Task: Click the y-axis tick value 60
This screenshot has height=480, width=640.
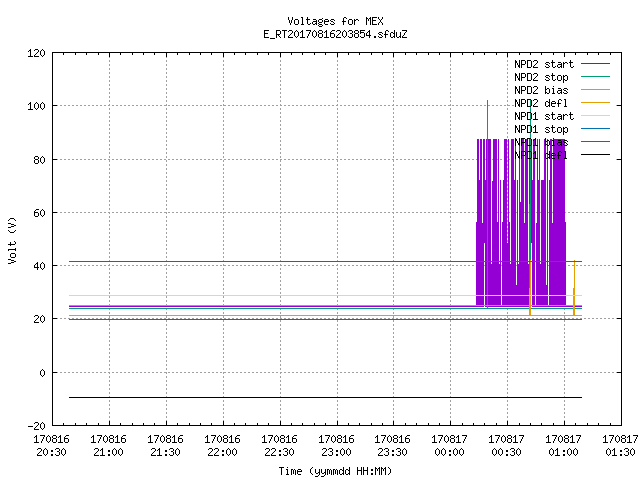Action: pos(39,213)
